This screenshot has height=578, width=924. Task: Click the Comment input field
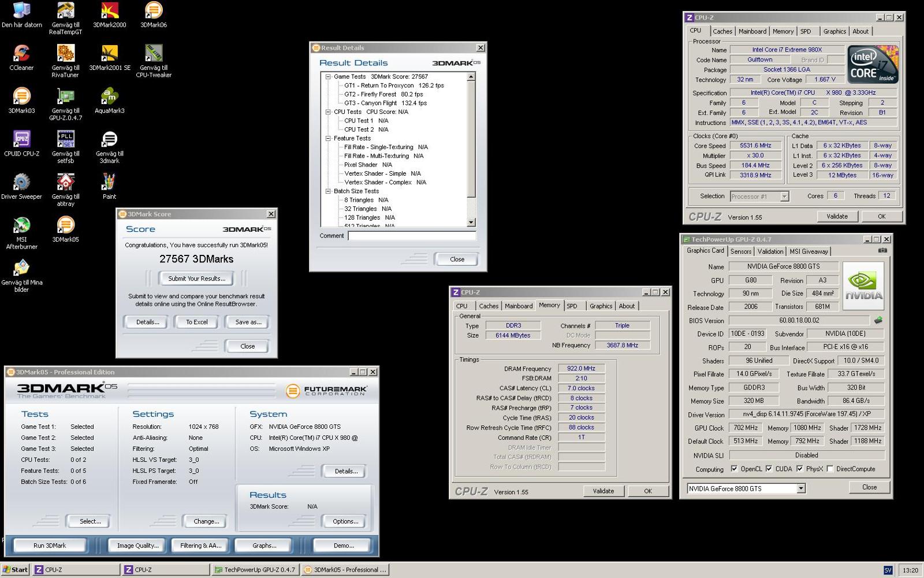tap(412, 236)
